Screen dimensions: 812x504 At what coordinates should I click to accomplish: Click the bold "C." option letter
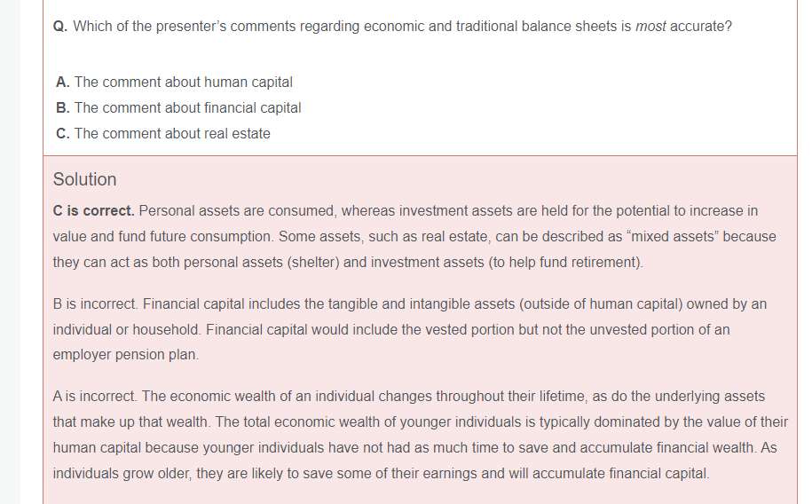click(62, 134)
